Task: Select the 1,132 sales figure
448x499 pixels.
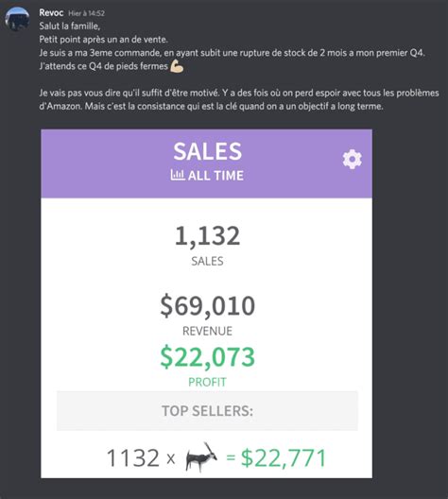Action: [207, 236]
